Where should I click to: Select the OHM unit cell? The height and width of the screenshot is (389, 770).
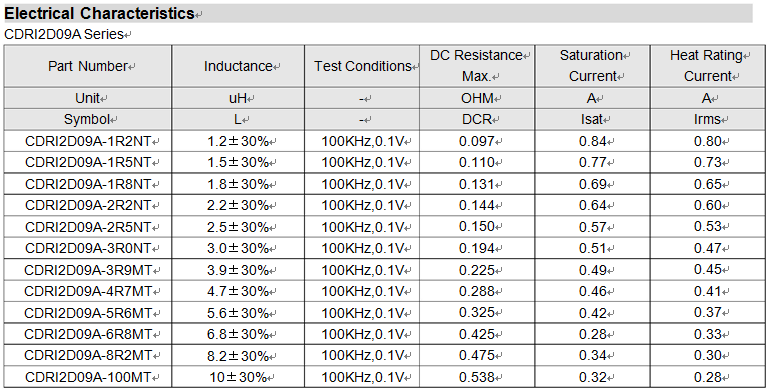click(x=477, y=98)
